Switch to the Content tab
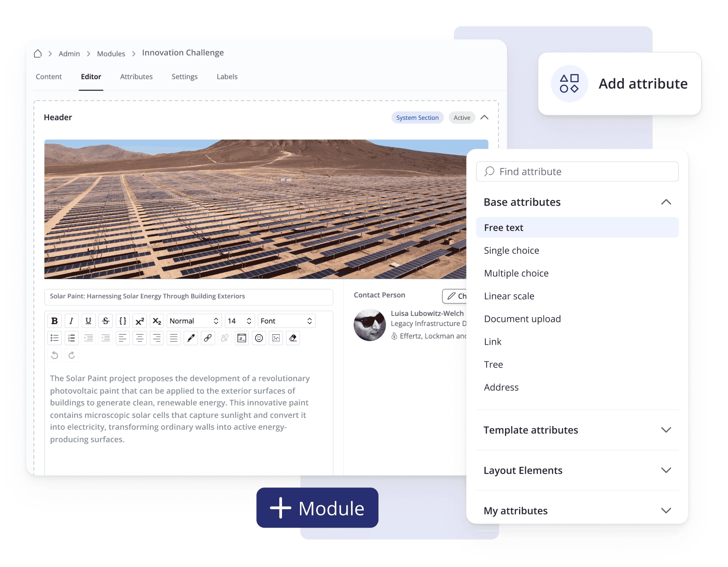 coord(49,77)
